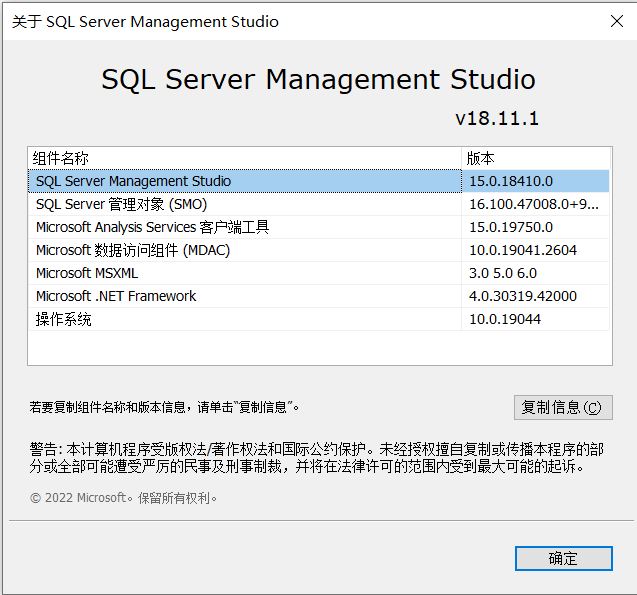Select the Microsoft 数据访问组件 (MDAC) row
The image size is (637, 595).
point(133,250)
